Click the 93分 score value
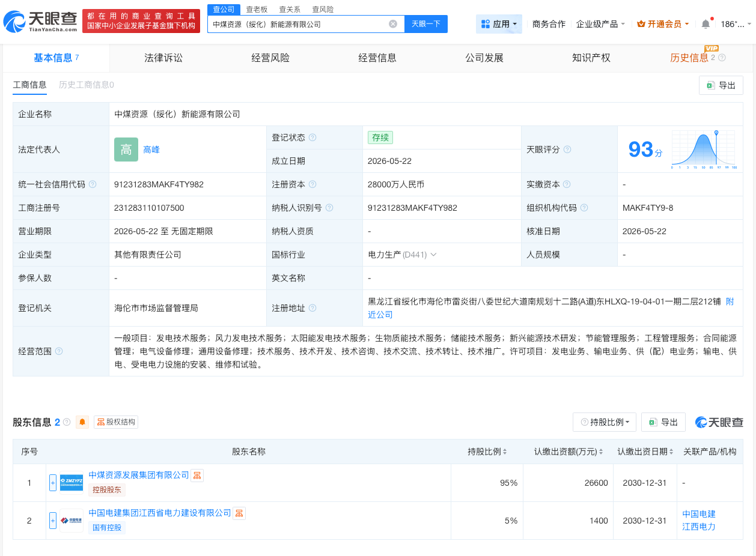The image size is (756, 556). tap(645, 150)
